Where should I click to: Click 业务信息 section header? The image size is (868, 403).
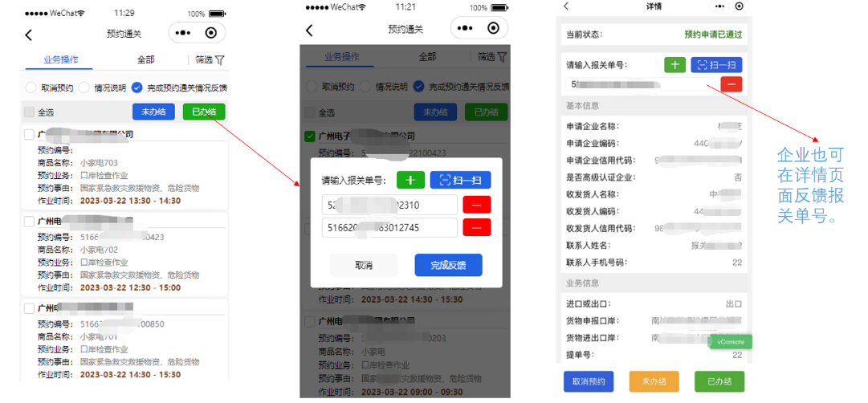[x=582, y=283]
